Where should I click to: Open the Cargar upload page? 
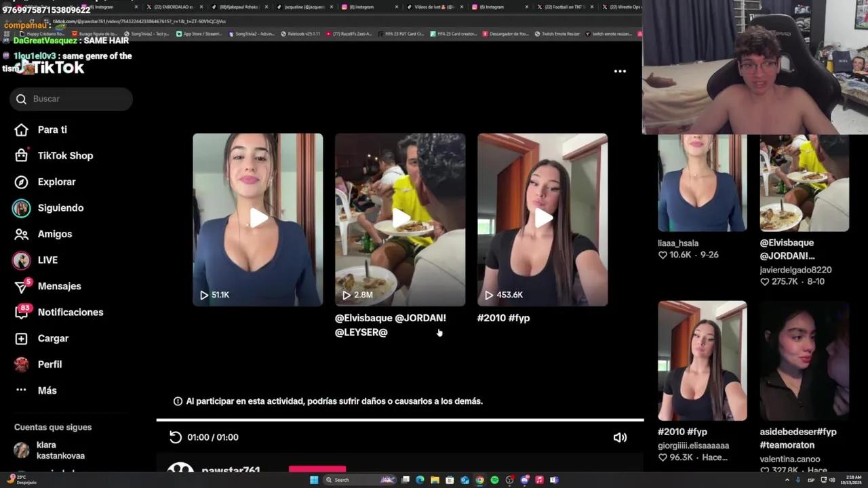42,338
